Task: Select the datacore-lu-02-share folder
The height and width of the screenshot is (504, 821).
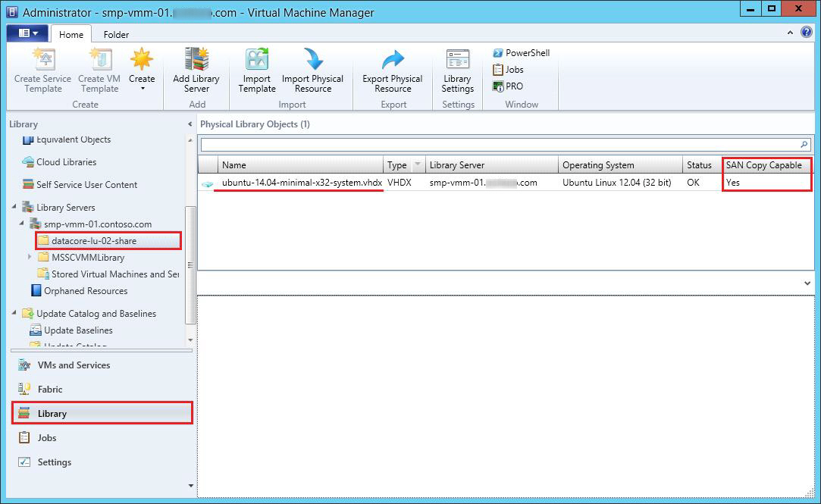Action: [x=94, y=241]
